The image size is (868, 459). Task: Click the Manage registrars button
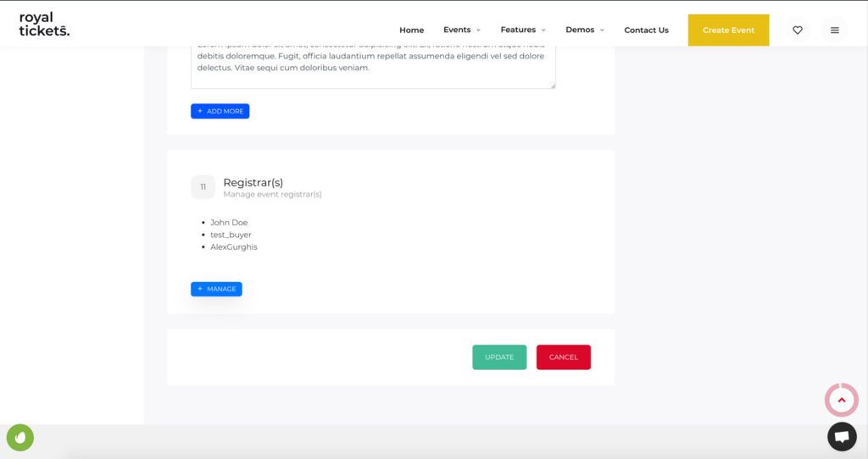[x=216, y=290]
